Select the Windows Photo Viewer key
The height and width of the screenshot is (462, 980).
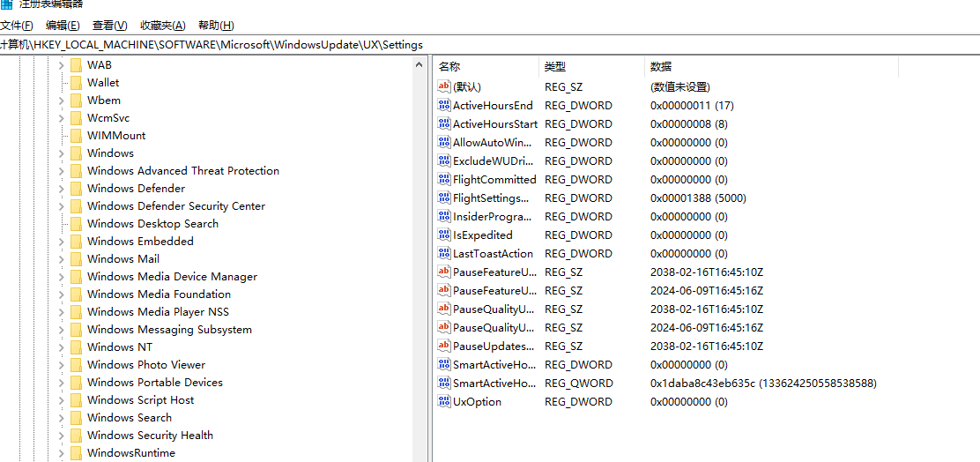(x=145, y=364)
